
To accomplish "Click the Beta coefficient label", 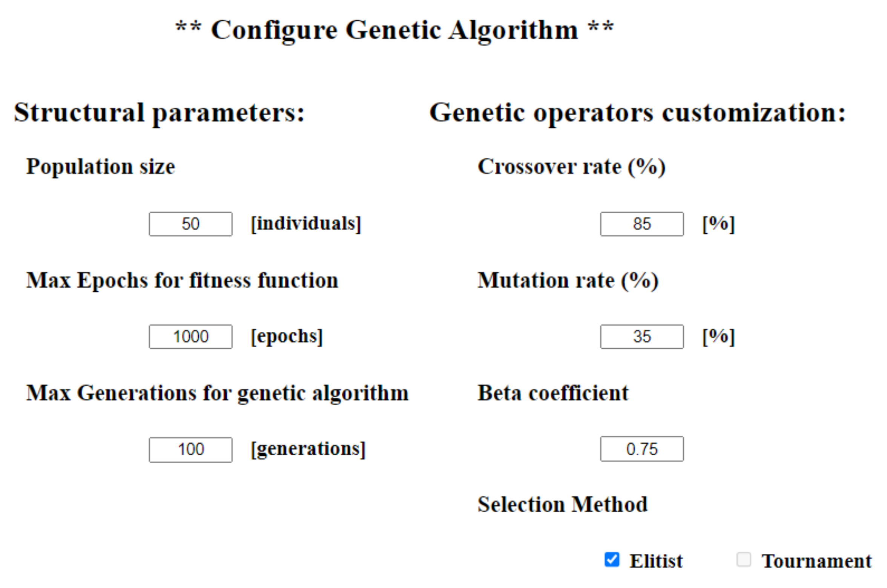I will (553, 393).
